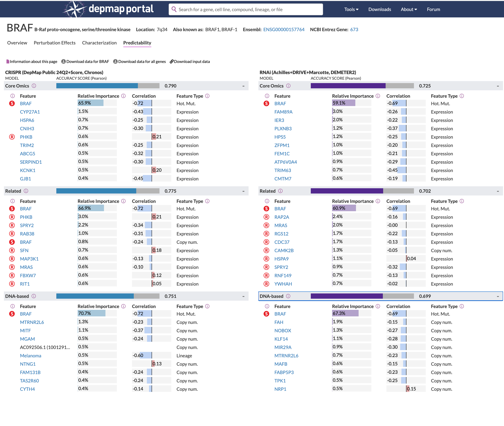Screen dimensions: 504x426
Task: Open the About dropdown menu
Action: (409, 9)
